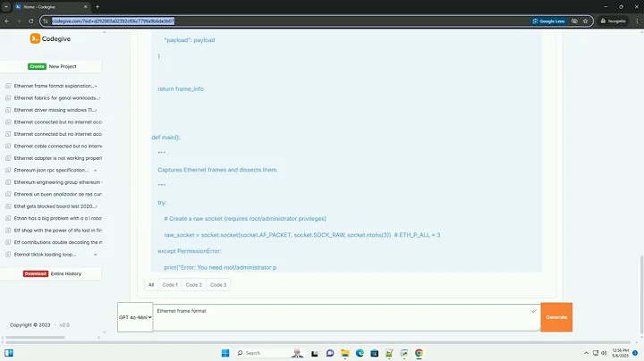
Task: Open Ethereum engineering group ethereum entry
Action: 58,182
